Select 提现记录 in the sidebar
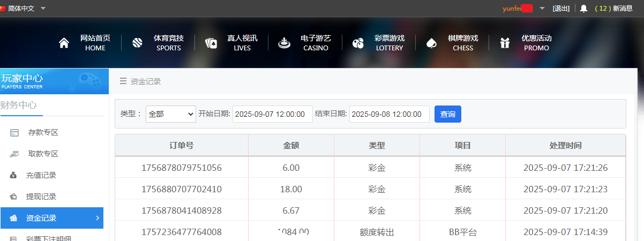 (x=41, y=197)
